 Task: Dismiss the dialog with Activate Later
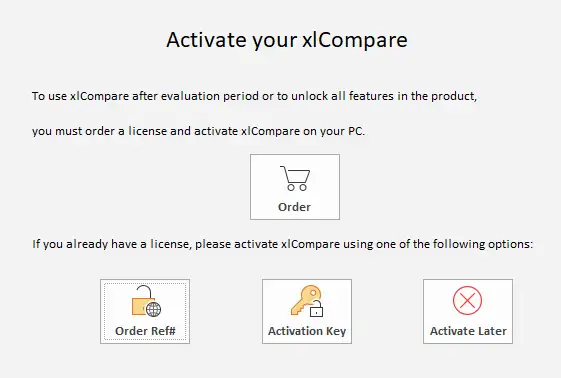(468, 311)
